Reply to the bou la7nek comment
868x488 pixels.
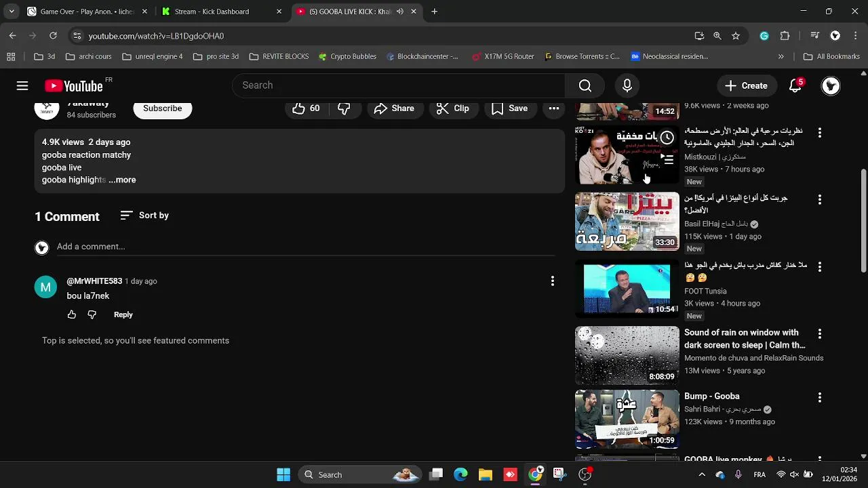[x=123, y=314]
